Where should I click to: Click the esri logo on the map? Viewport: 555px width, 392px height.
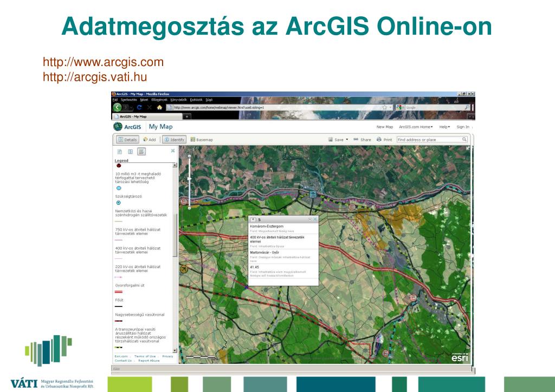460,357
